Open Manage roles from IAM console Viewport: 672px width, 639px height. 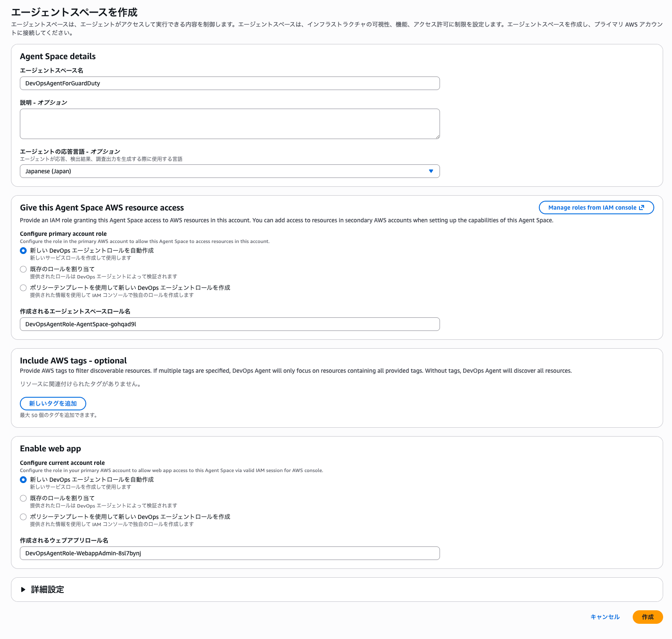pos(596,208)
